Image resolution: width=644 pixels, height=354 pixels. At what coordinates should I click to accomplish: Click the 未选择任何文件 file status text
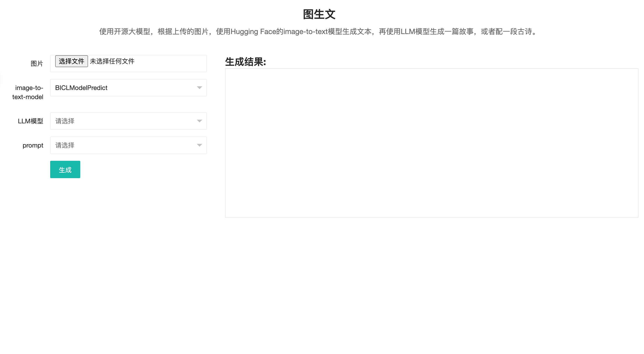coord(112,61)
